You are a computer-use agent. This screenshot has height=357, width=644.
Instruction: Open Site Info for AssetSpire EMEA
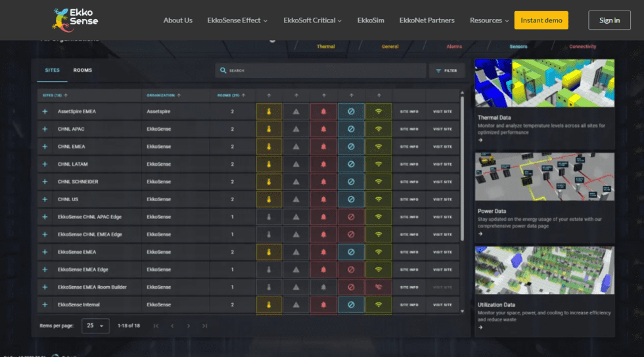(409, 111)
